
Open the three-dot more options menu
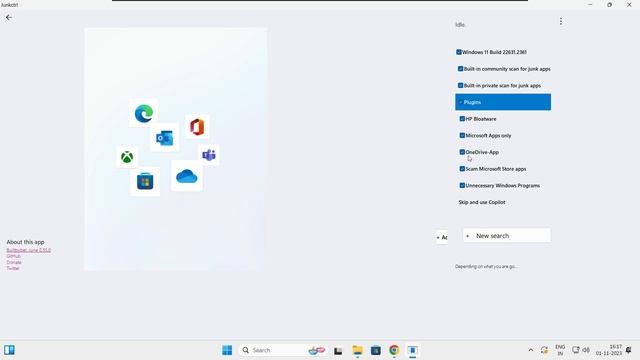click(x=561, y=21)
